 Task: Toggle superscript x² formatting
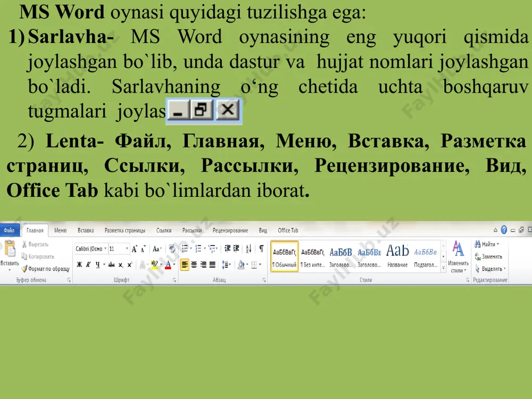(130, 264)
